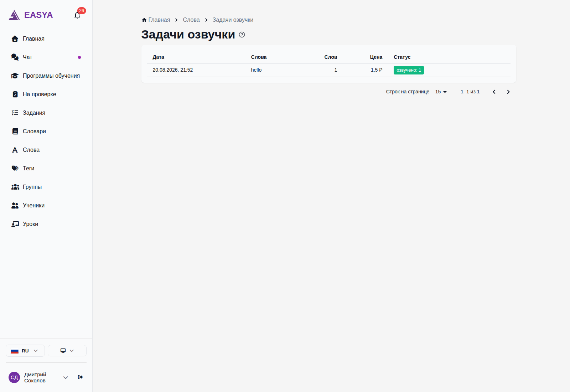Click the checklist icon for Задания
Screen dimensions: 570x392
pos(15,113)
